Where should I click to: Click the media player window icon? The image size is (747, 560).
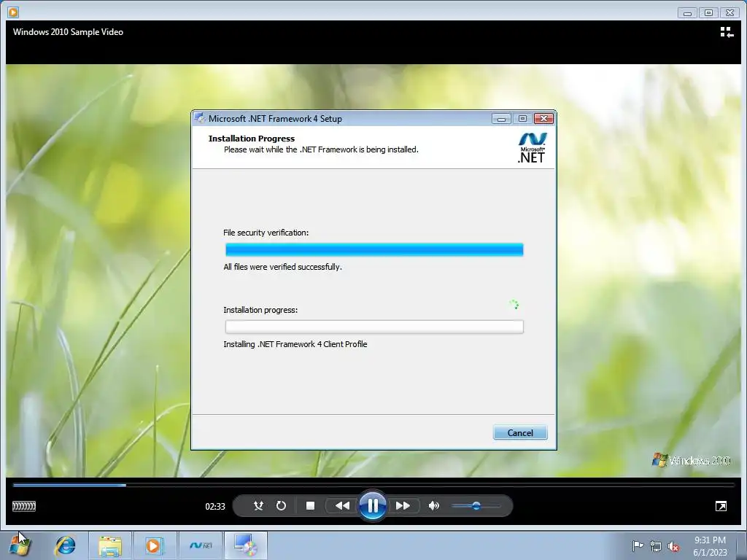coord(13,12)
